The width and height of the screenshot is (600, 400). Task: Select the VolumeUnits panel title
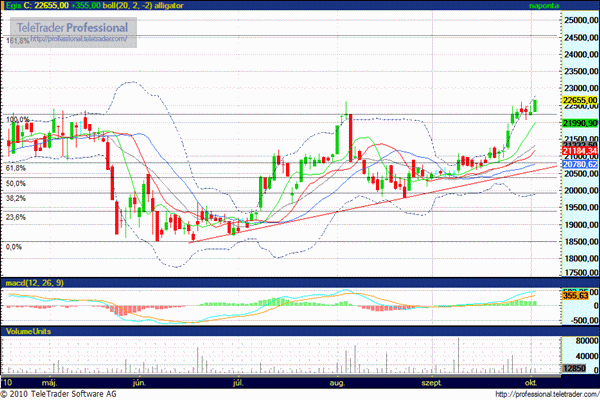pos(27,330)
